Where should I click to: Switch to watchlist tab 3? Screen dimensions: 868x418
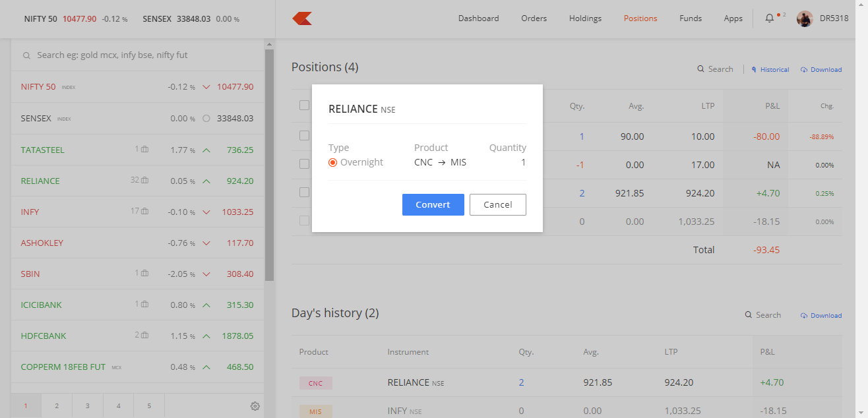click(88, 406)
